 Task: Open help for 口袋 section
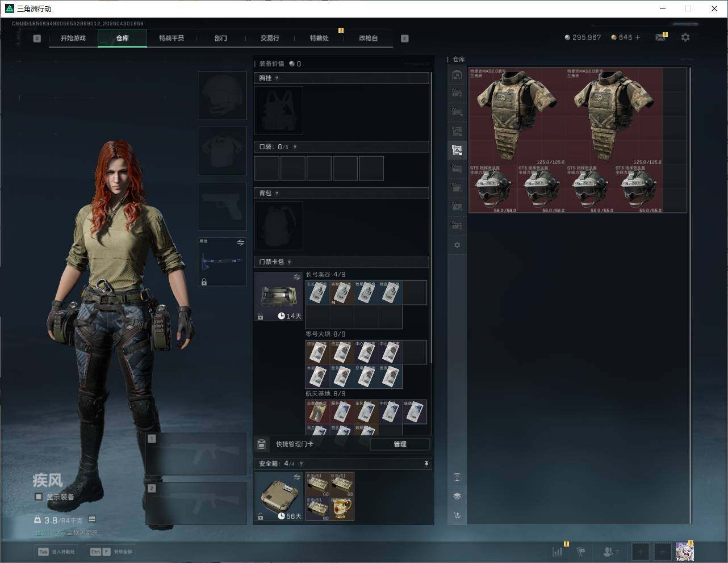pos(295,147)
